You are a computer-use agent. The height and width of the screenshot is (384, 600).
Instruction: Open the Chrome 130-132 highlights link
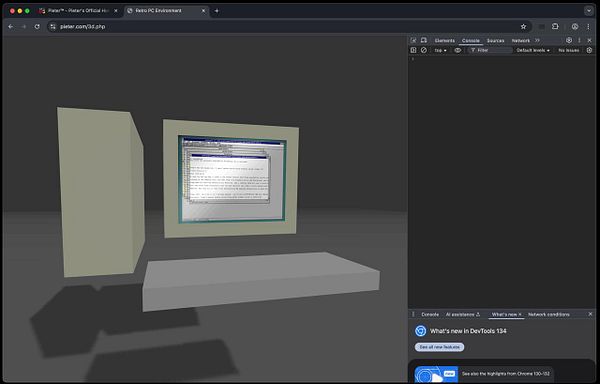pyautogui.click(x=505, y=374)
